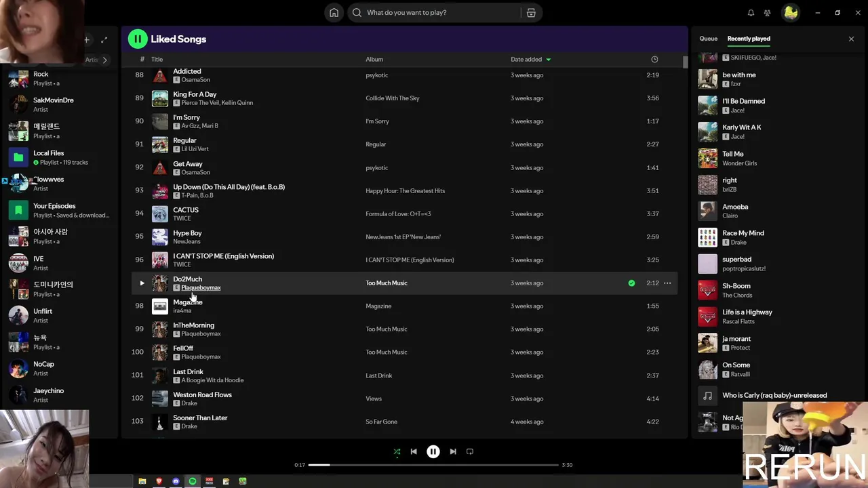Select Hype Boy track title

click(x=187, y=233)
